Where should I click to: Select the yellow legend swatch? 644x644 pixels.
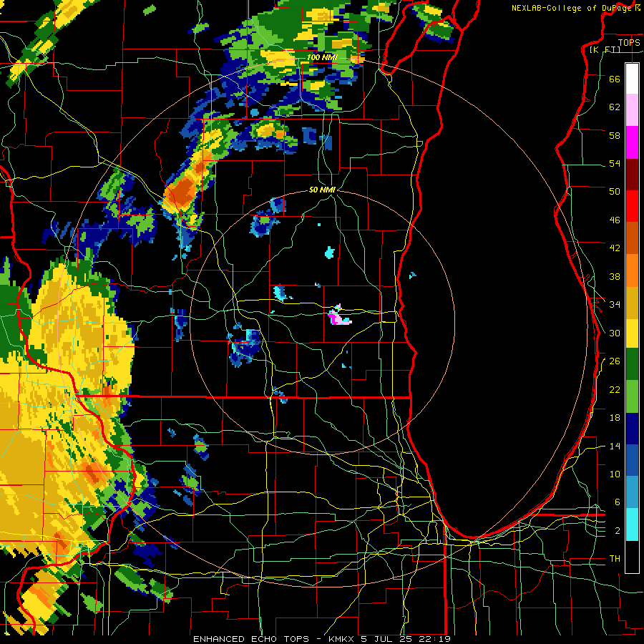[x=632, y=333]
